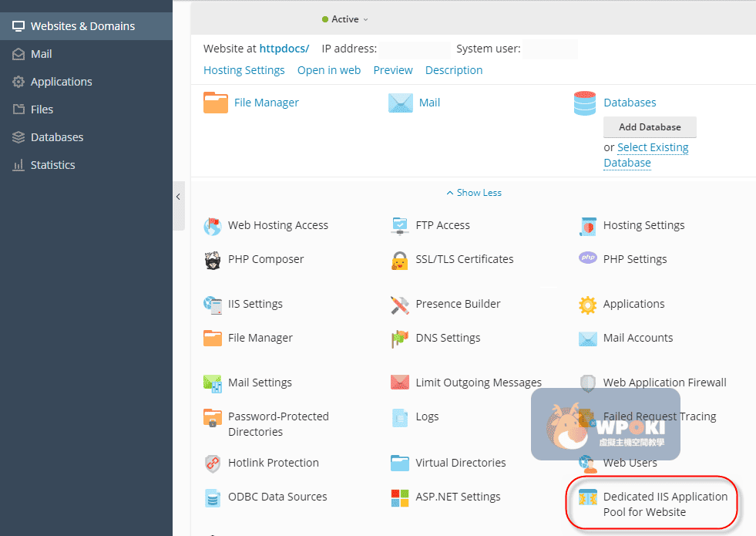Viewport: 756px width, 536px height.
Task: Click the ASP.NET Settings icon
Action: tap(400, 497)
